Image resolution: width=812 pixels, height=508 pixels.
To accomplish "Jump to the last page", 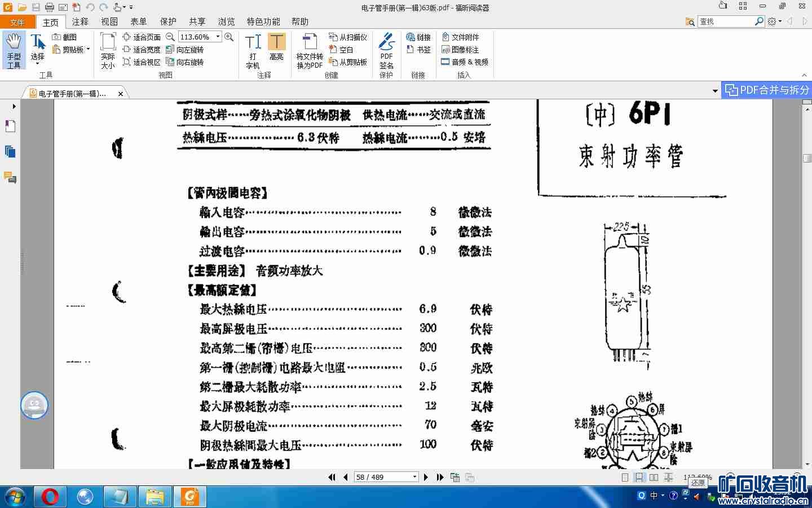I will [x=440, y=478].
